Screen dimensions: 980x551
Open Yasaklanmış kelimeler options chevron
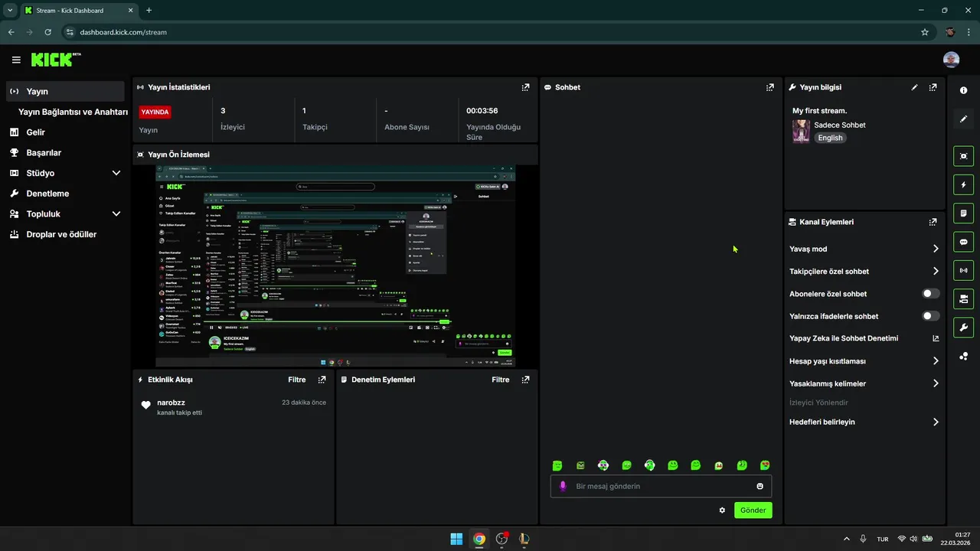click(x=936, y=383)
